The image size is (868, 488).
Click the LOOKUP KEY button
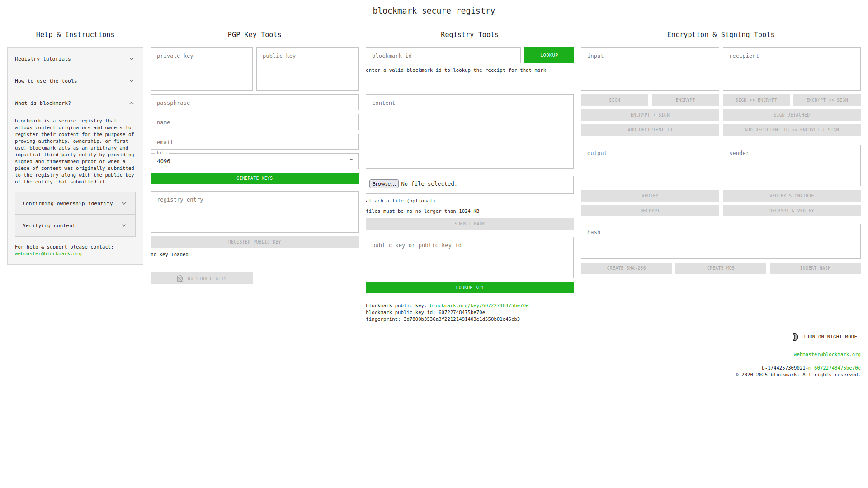[469, 287]
